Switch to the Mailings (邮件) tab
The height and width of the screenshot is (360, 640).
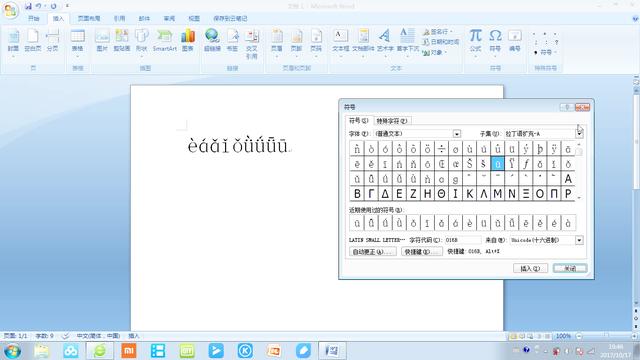pyautogui.click(x=144, y=18)
